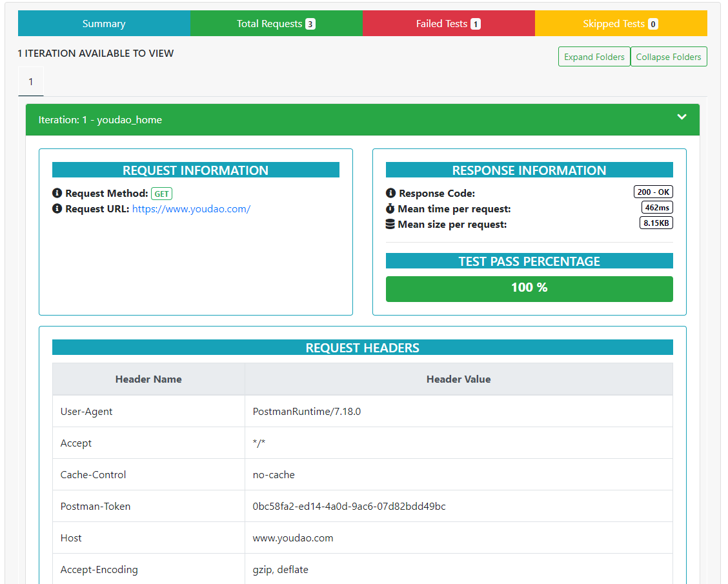The width and height of the screenshot is (728, 584).
Task: Select the Accept header cell
Action: 148,443
